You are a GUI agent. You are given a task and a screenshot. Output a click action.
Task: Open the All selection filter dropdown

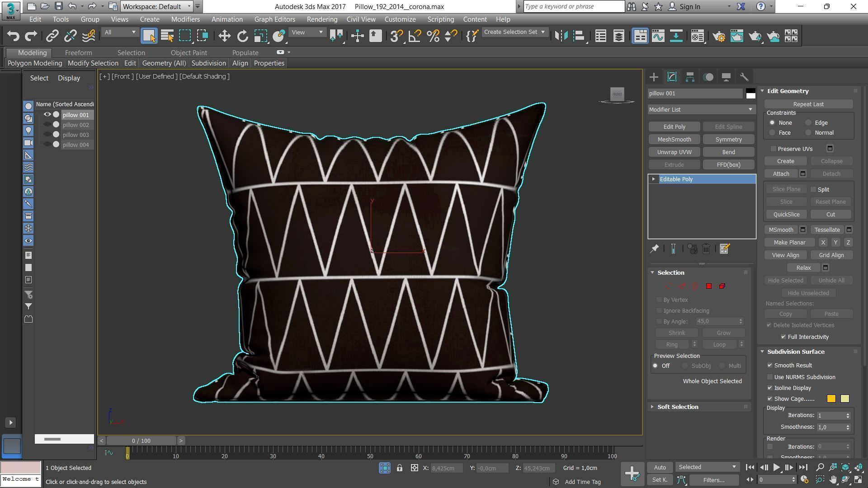(120, 32)
